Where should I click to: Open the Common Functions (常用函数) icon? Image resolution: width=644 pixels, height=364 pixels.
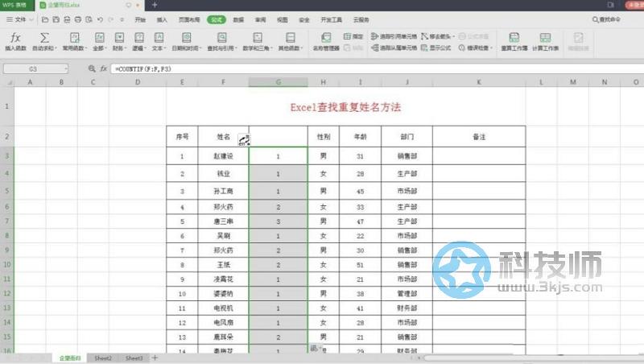[x=74, y=38]
